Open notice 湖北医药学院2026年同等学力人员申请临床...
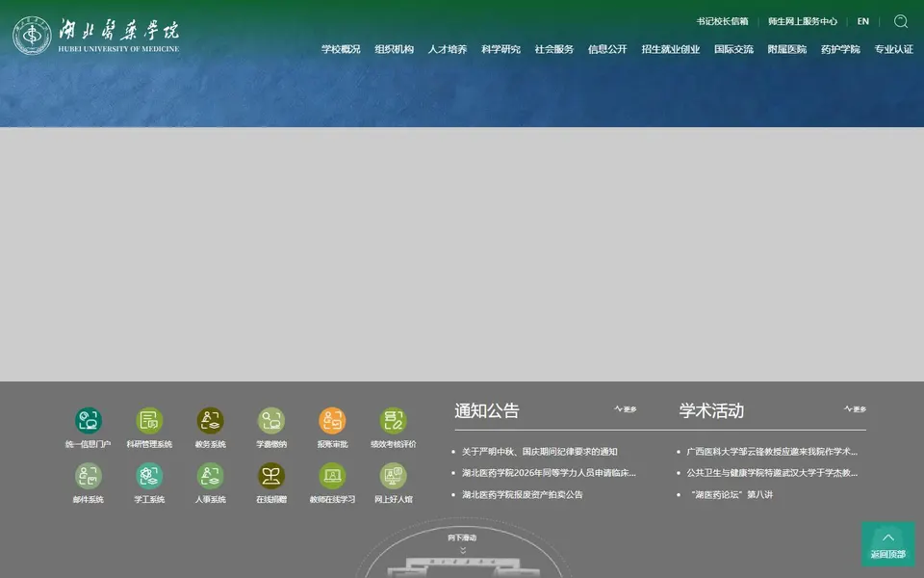Viewport: 924px width, 578px height. pos(549,473)
